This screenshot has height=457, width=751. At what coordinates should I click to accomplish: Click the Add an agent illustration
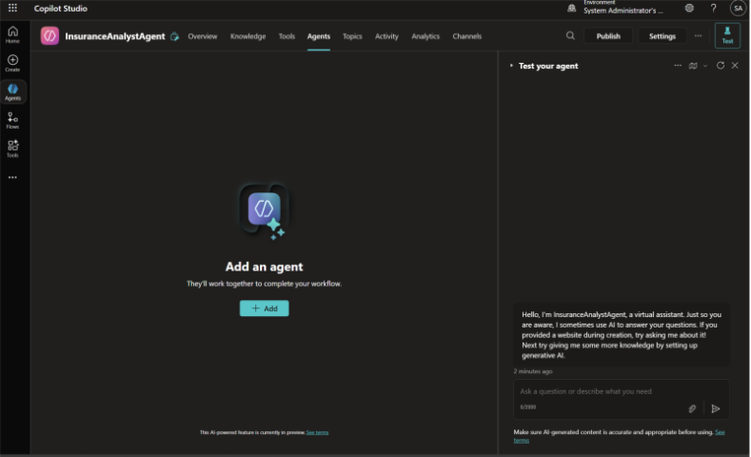pos(264,211)
